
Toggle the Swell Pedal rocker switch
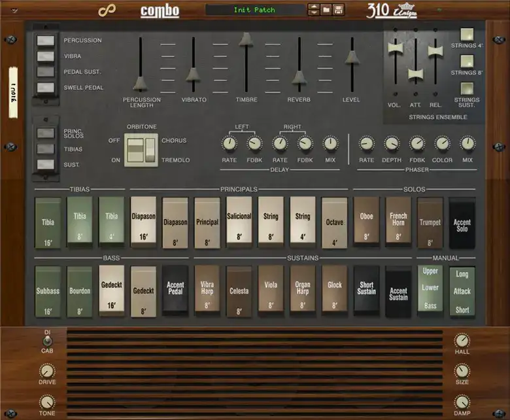click(x=46, y=87)
